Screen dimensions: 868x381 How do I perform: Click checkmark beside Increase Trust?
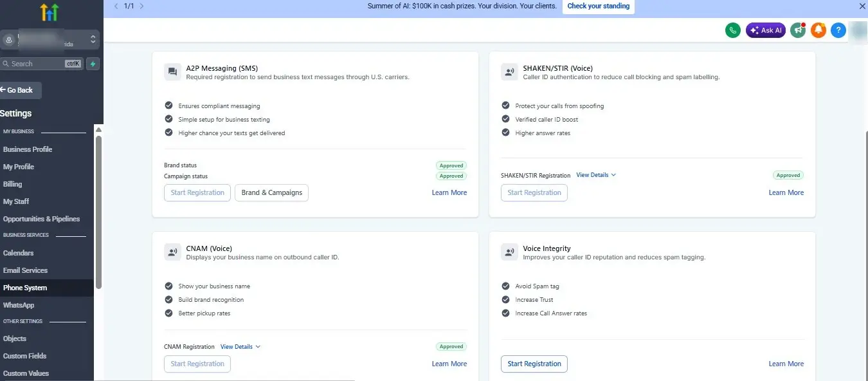point(505,299)
